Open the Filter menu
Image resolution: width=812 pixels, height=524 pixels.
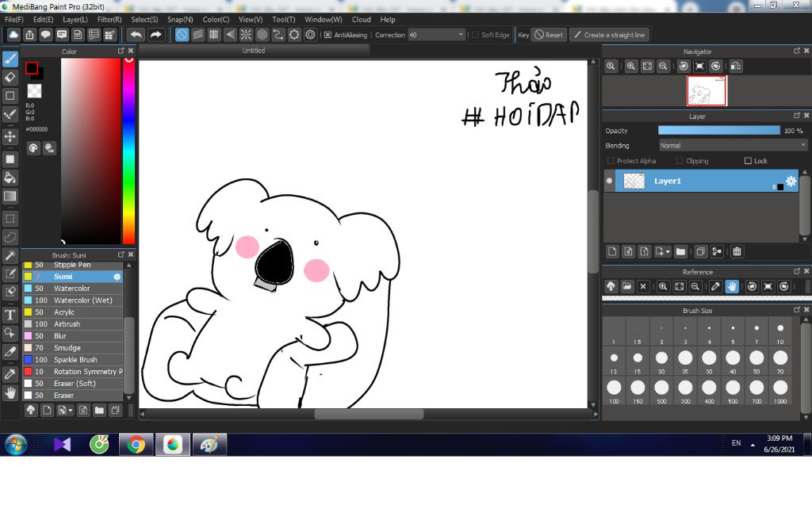point(109,19)
